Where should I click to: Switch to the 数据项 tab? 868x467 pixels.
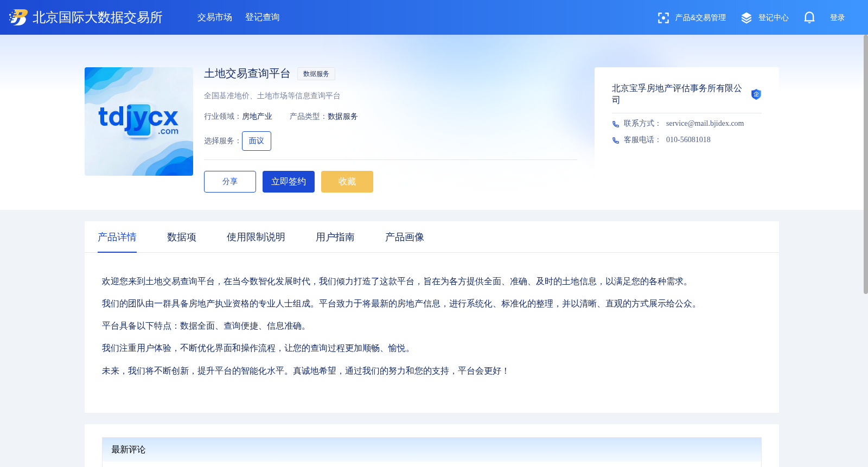[182, 237]
